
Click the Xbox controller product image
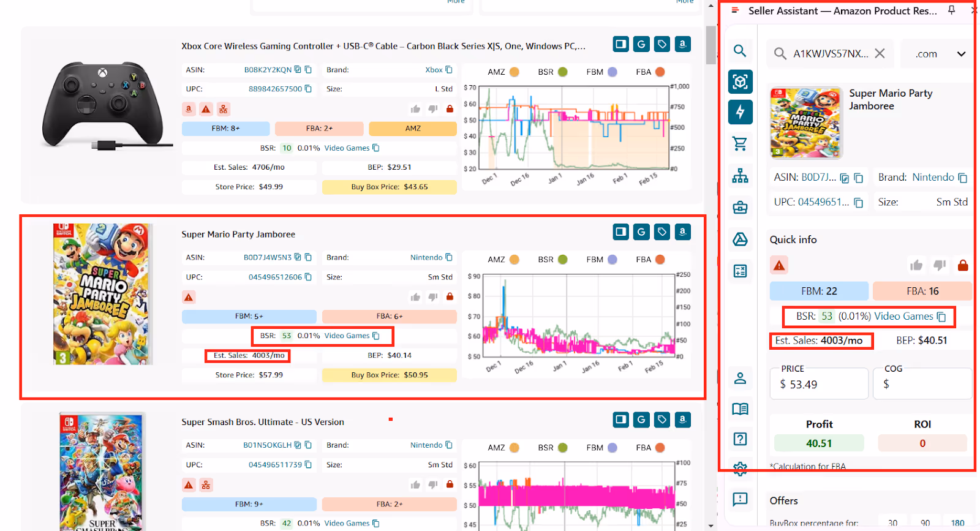pyautogui.click(x=107, y=105)
